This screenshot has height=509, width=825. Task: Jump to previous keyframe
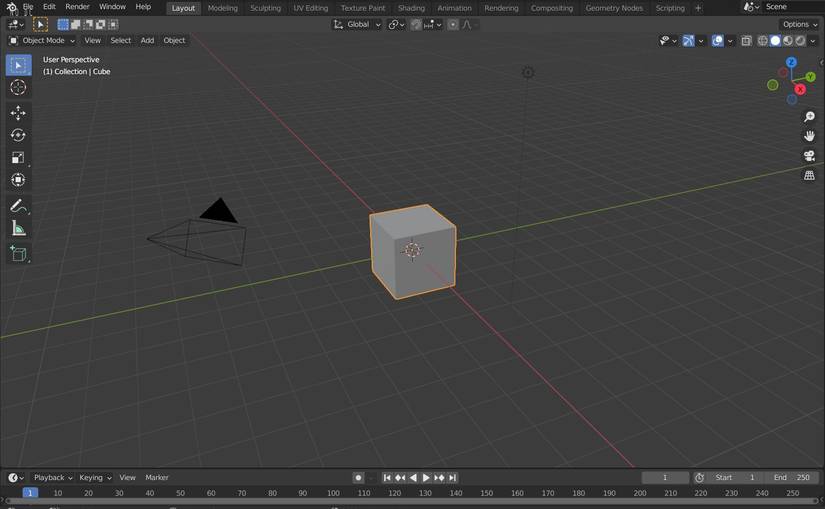[400, 477]
